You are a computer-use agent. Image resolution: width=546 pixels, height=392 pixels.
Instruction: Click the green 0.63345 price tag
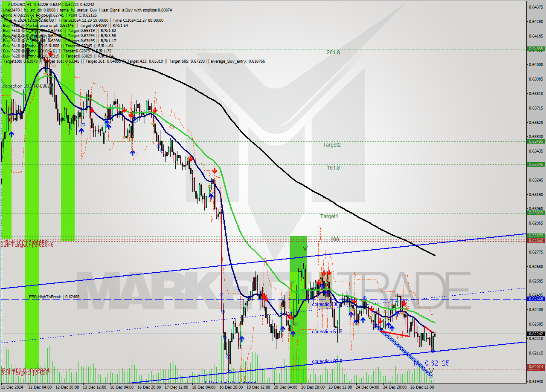pyautogui.click(x=535, y=164)
